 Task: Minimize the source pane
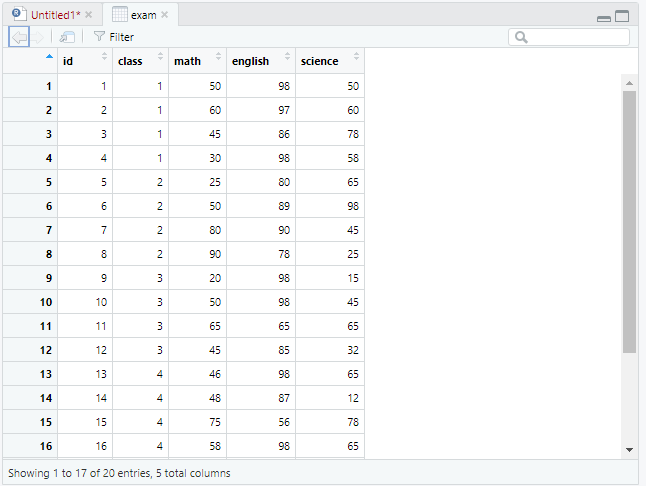tap(604, 18)
